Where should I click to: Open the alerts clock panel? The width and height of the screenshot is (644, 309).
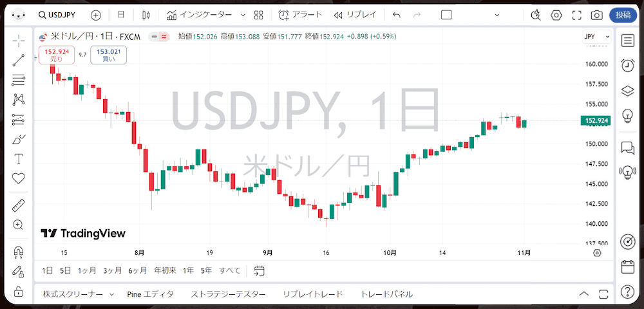click(x=627, y=65)
